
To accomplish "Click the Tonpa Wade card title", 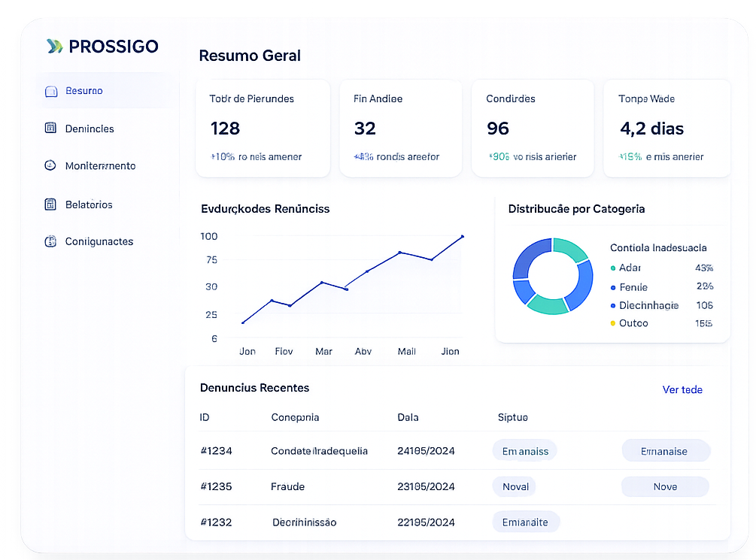I will tap(646, 98).
